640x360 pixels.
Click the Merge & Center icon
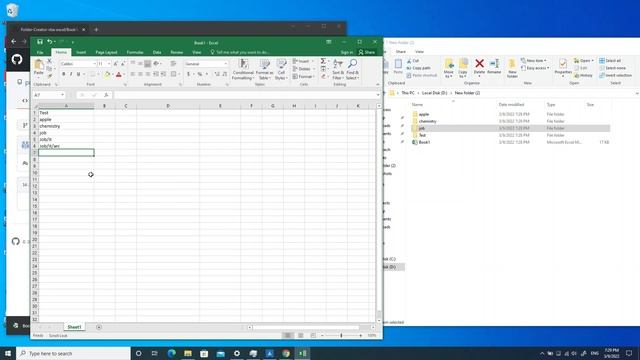[x=173, y=74]
